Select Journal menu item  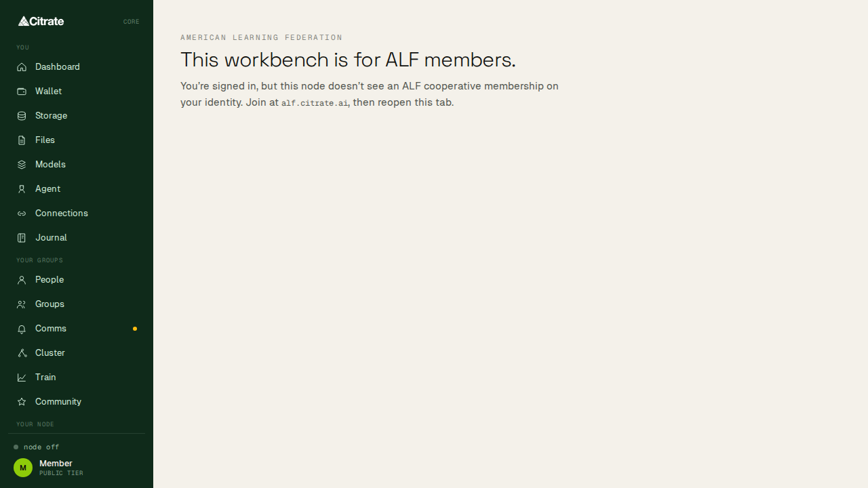point(77,238)
